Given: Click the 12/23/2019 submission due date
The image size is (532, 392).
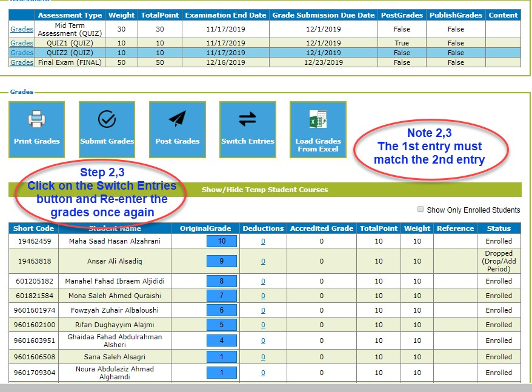Looking at the screenshot, I should click(x=324, y=62).
